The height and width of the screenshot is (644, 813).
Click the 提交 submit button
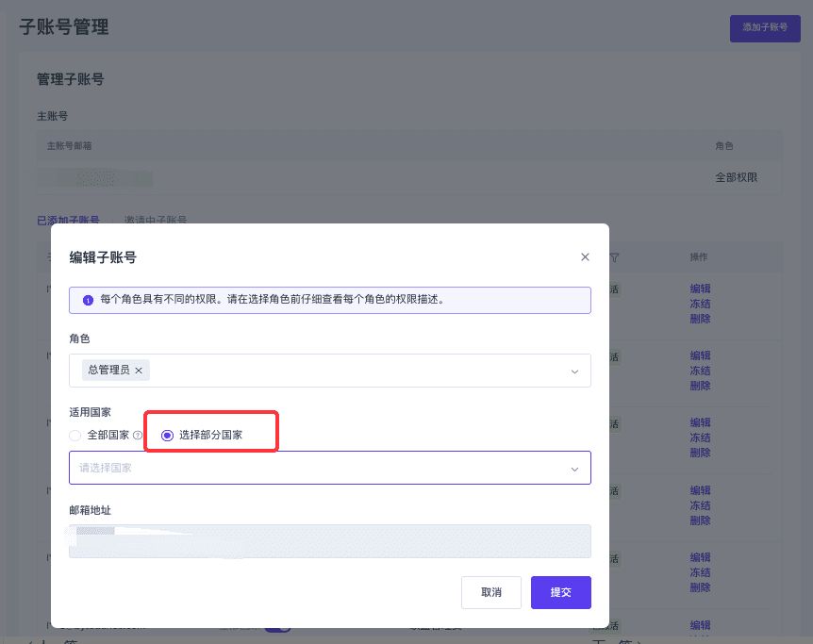click(x=560, y=592)
